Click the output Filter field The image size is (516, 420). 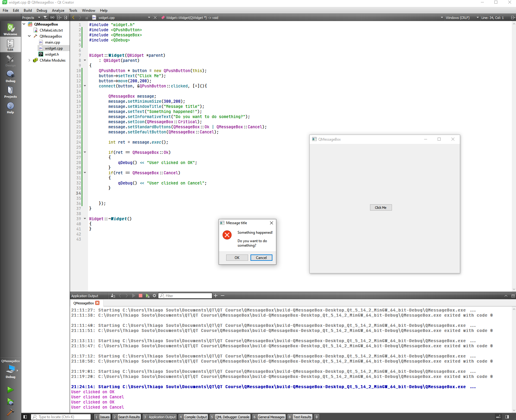pyautogui.click(x=185, y=296)
